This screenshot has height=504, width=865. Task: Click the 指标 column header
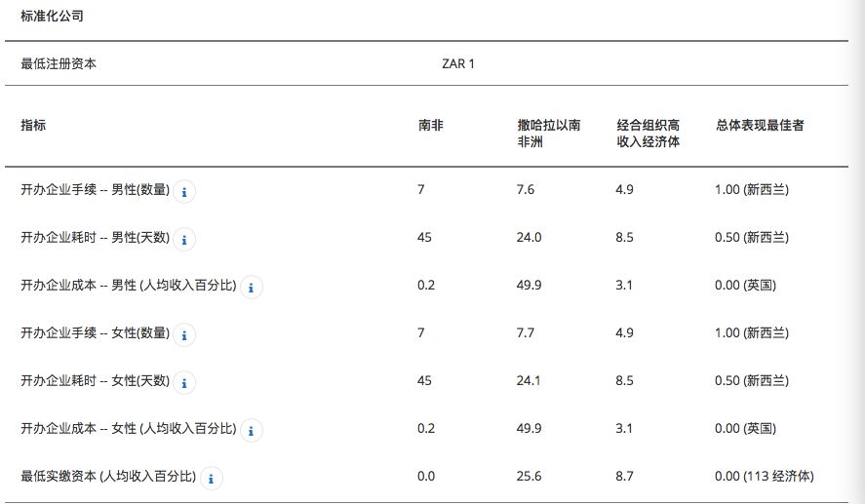coord(33,125)
